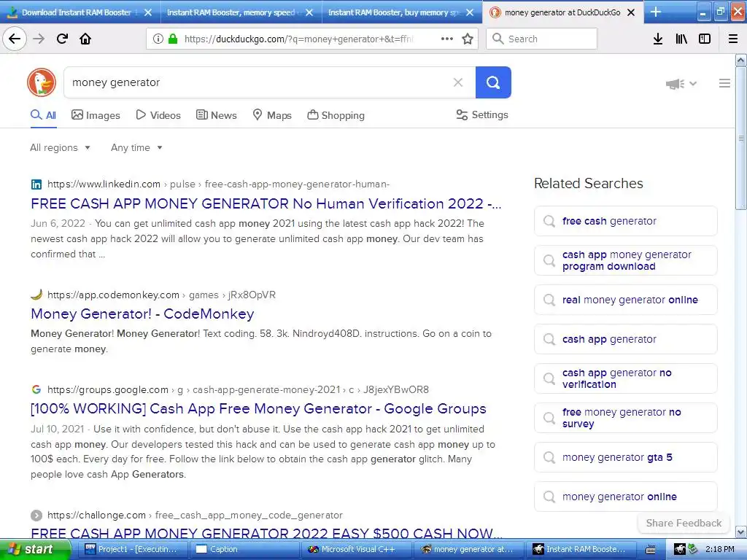Switch to Project1 taskbar item

133,549
